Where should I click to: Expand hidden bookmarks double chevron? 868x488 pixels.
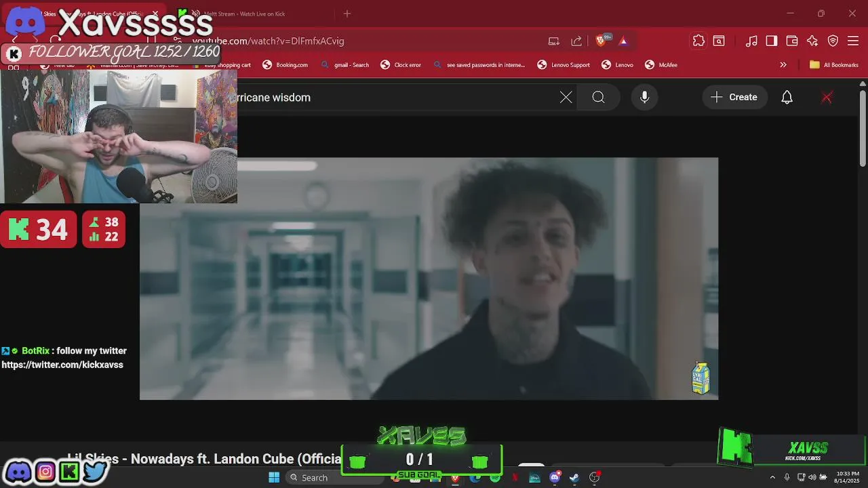click(x=783, y=65)
